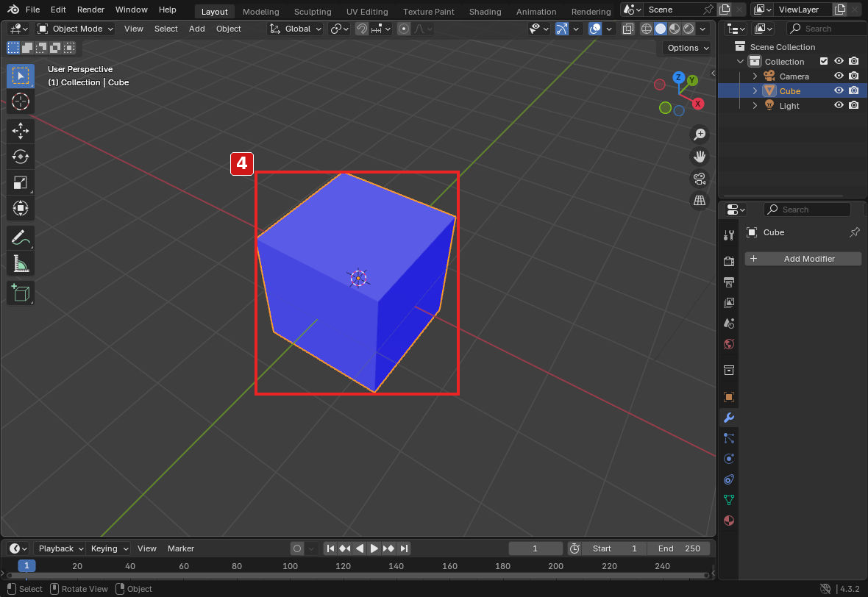Click the red X axis gizmo ball

tap(698, 104)
